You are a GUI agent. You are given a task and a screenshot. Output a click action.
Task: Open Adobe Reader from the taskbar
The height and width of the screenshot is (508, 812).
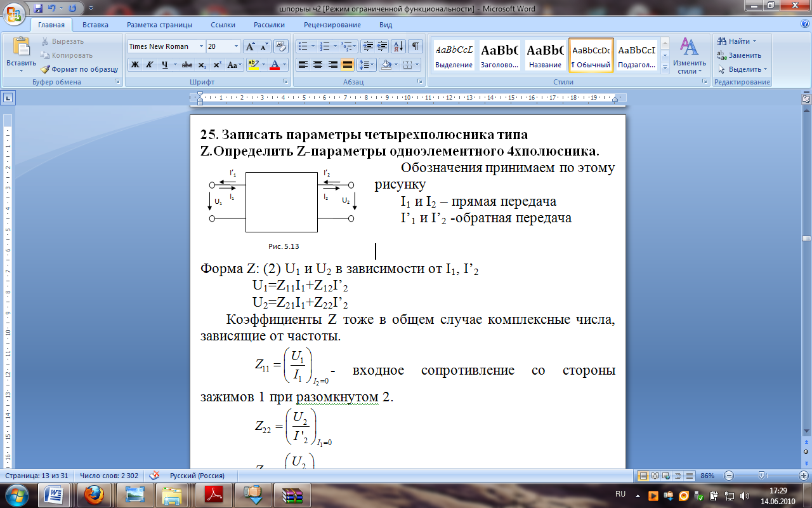tap(214, 495)
